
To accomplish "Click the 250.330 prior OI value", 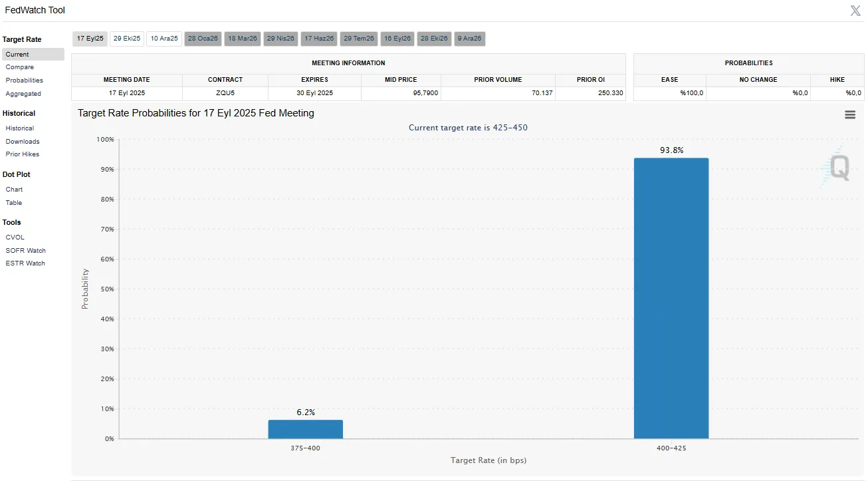I will click(611, 93).
